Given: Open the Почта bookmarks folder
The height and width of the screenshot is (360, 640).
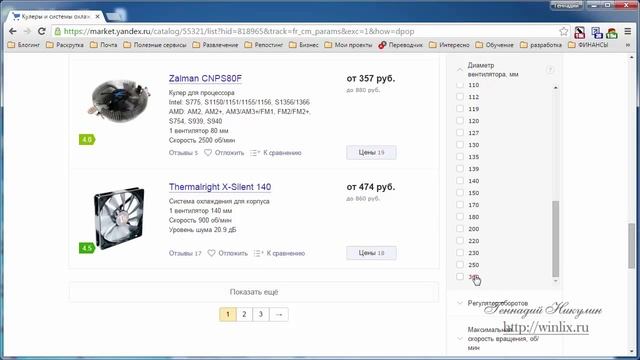Looking at the screenshot, I should click(x=104, y=45).
